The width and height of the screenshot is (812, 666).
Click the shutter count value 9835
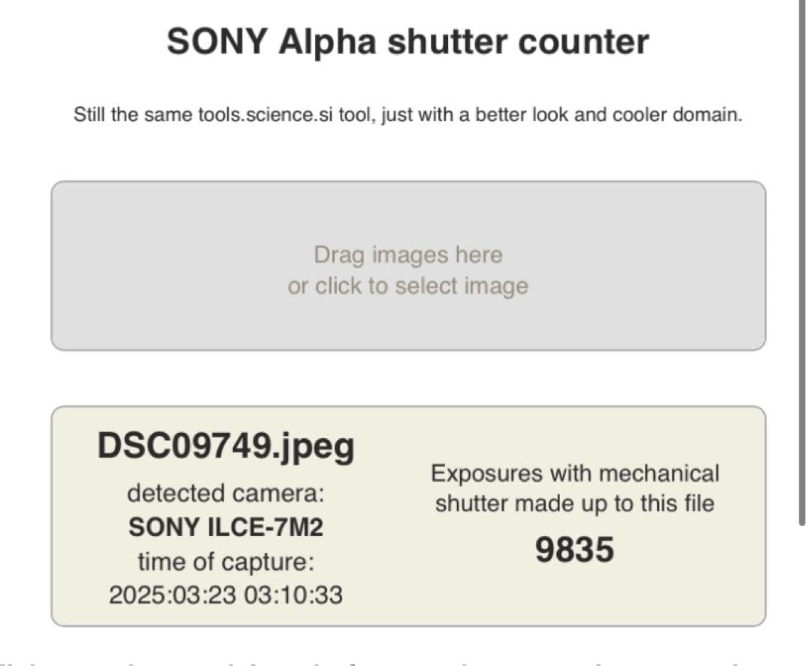pos(574,550)
